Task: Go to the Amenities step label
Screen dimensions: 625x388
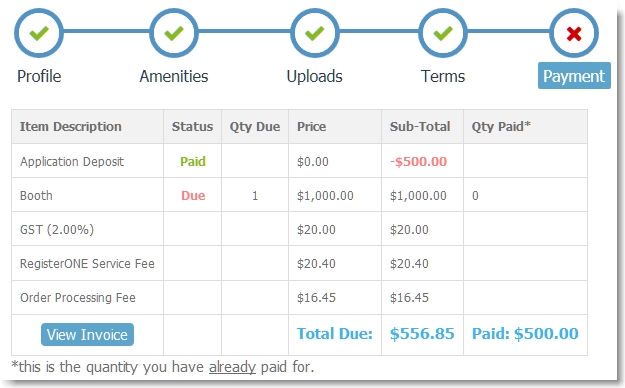Action: [x=174, y=76]
